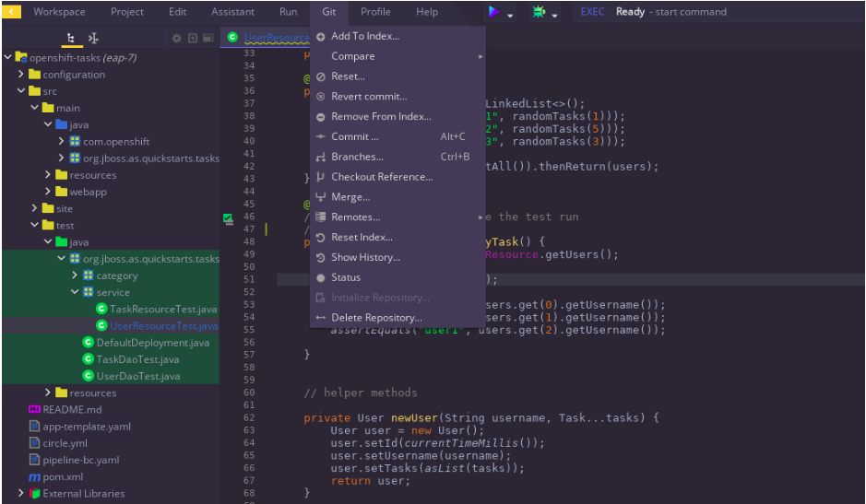Start debugging with the green bug icon
866x504 pixels.
click(539, 12)
